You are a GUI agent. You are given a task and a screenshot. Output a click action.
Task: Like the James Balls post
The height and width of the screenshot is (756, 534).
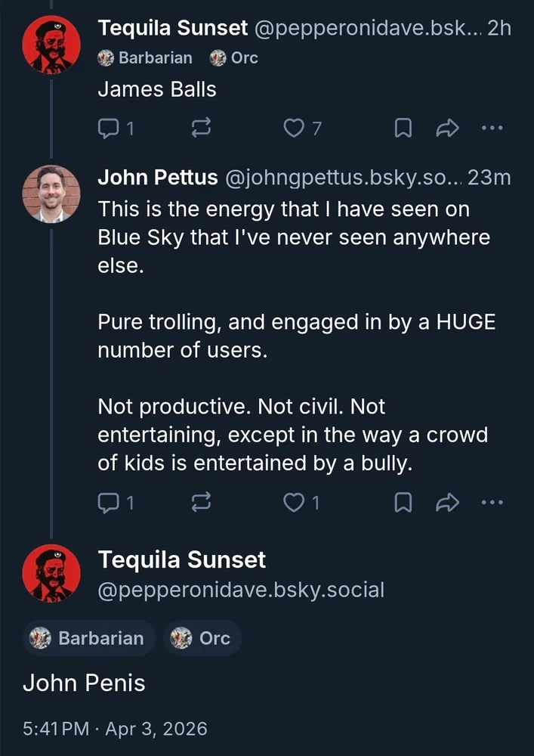click(x=293, y=129)
